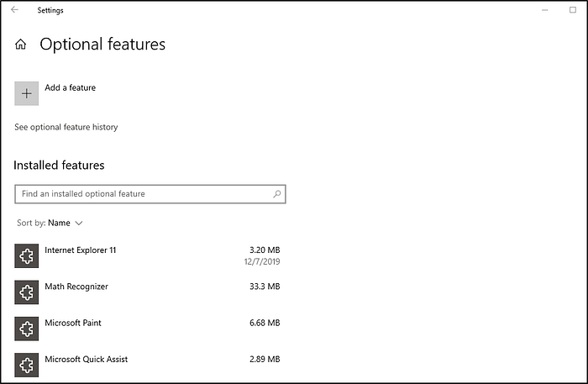Maximize the Settings window
The width and height of the screenshot is (588, 384).
click(573, 10)
